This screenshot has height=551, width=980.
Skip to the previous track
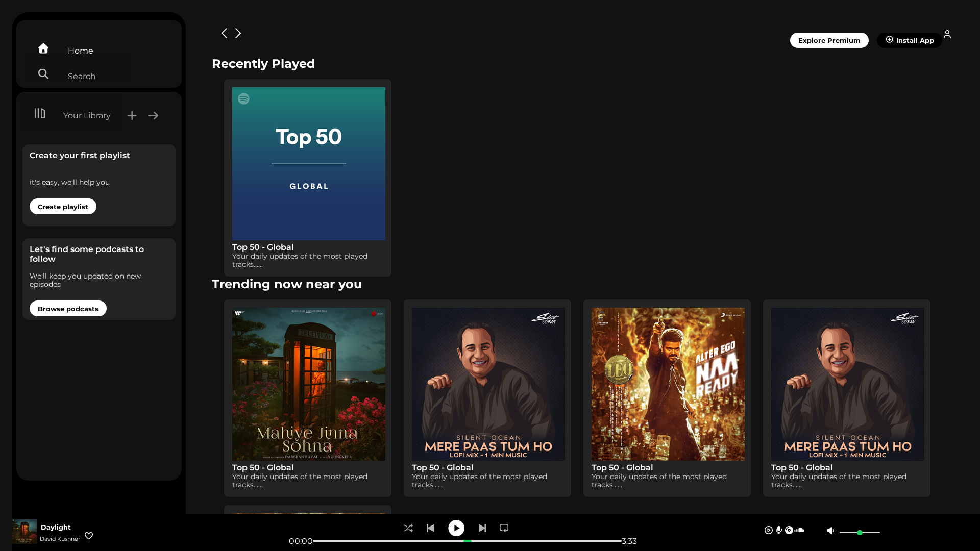[x=431, y=528]
